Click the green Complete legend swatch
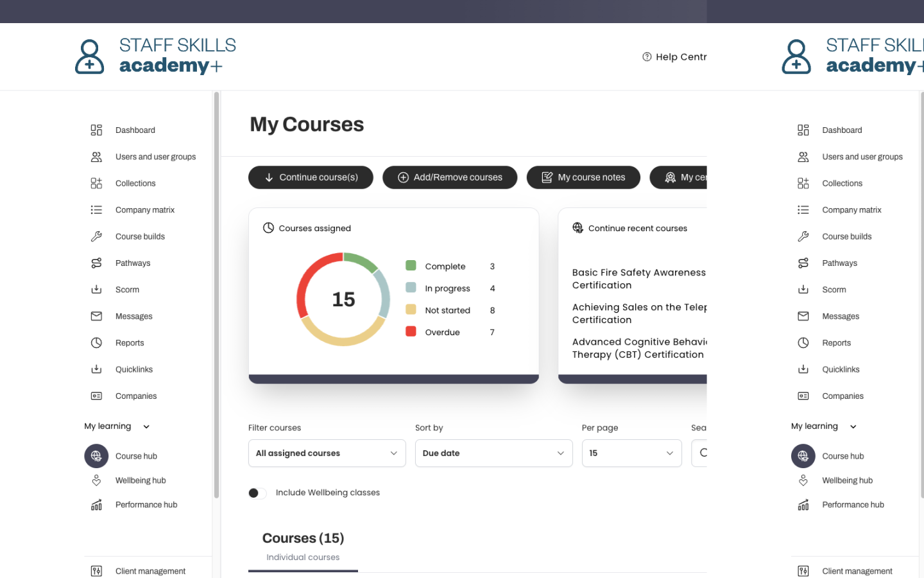This screenshot has width=924, height=578. [411, 265]
